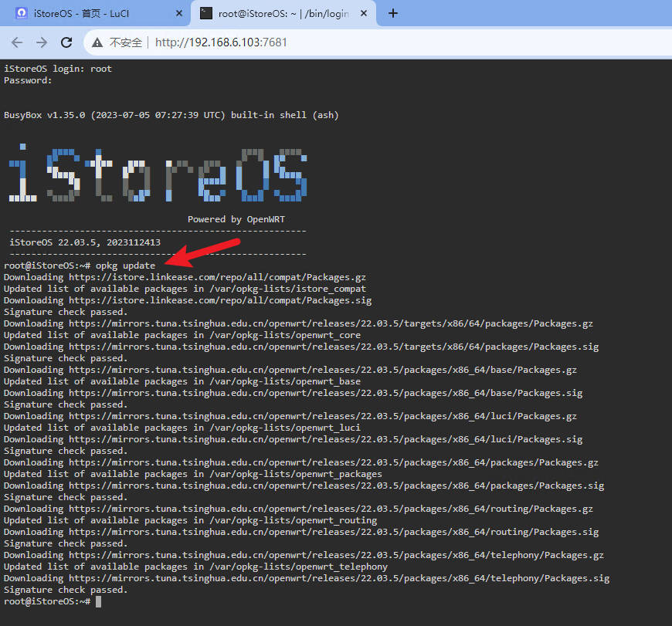Click the x86_64/luci/Packages.gz download line
The width and height of the screenshot is (672, 626).
click(290, 416)
